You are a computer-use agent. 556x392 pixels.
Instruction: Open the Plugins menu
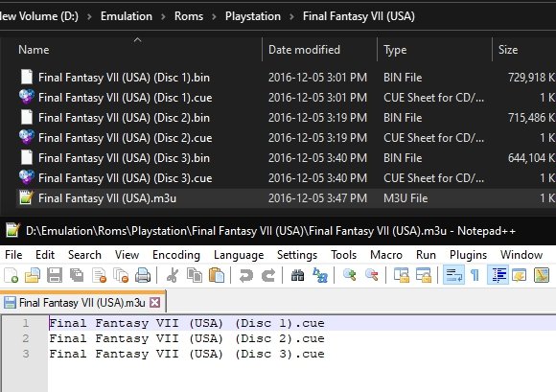point(468,255)
